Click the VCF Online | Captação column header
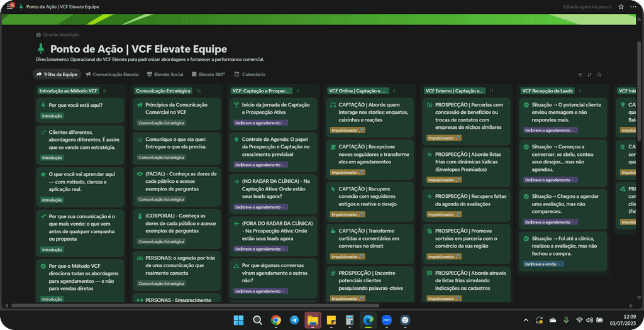Image resolution: width=644 pixels, height=330 pixels. pyautogui.click(x=358, y=91)
